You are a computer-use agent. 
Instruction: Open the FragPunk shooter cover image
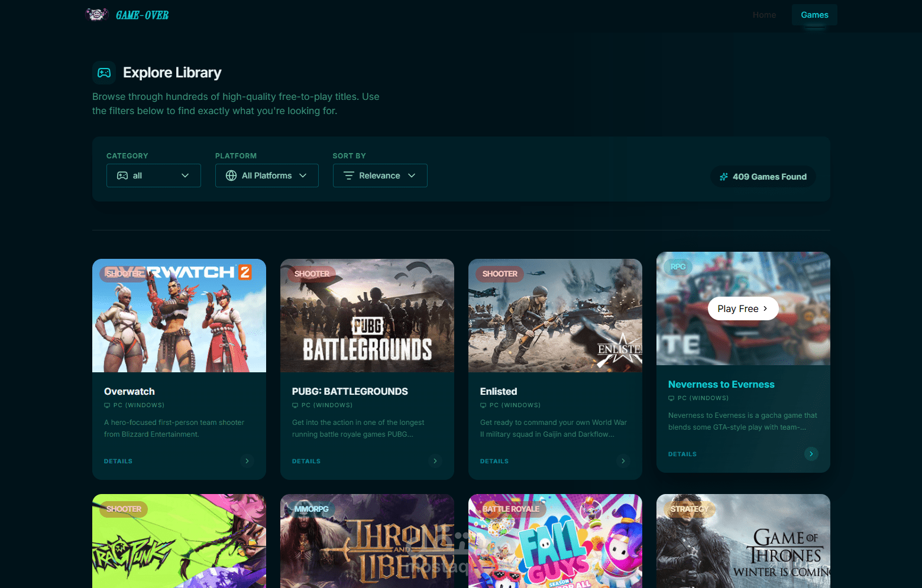[x=179, y=541]
